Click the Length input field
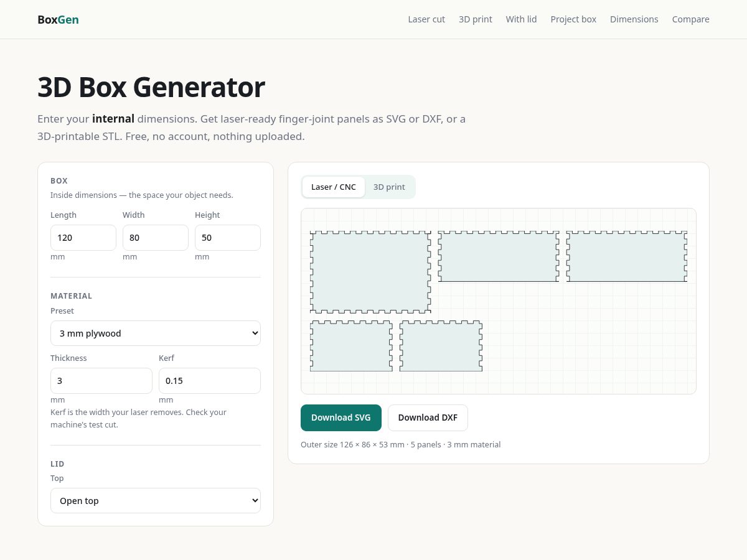This screenshot has height=560, width=747. tap(83, 238)
